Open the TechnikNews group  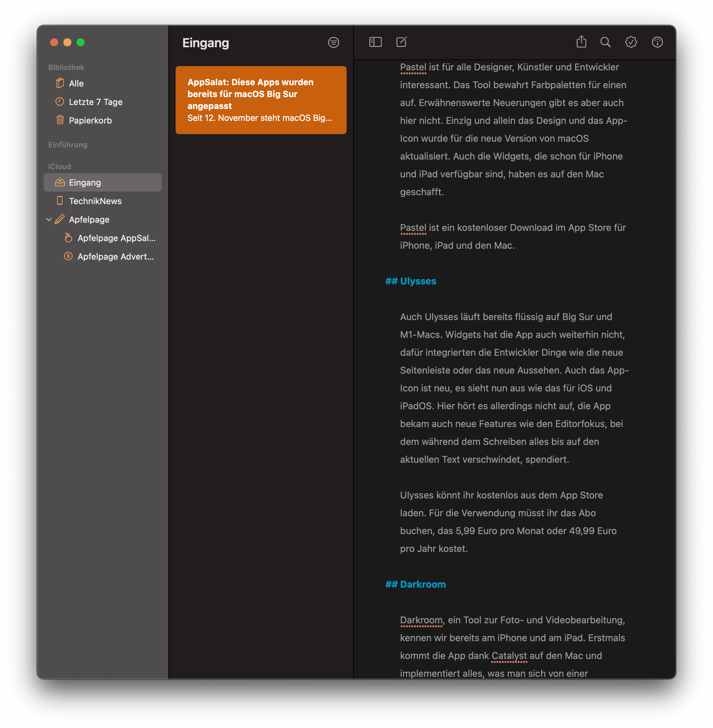pyautogui.click(x=95, y=201)
